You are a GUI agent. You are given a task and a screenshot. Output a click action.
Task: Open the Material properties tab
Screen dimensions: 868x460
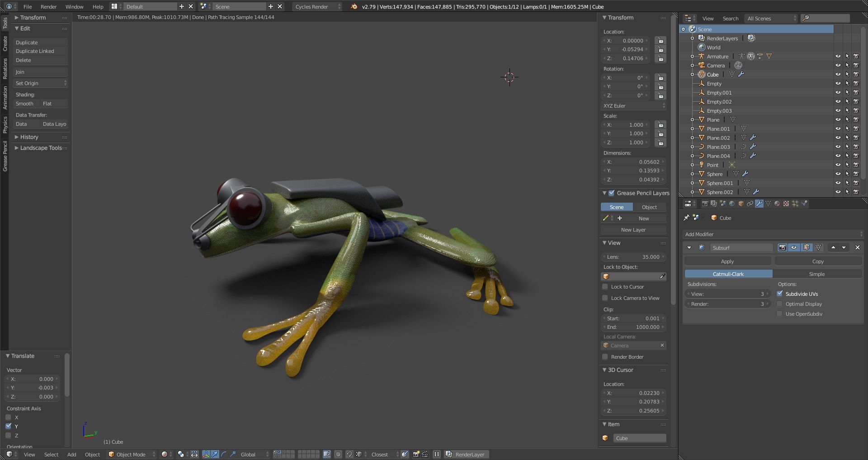pos(777,204)
